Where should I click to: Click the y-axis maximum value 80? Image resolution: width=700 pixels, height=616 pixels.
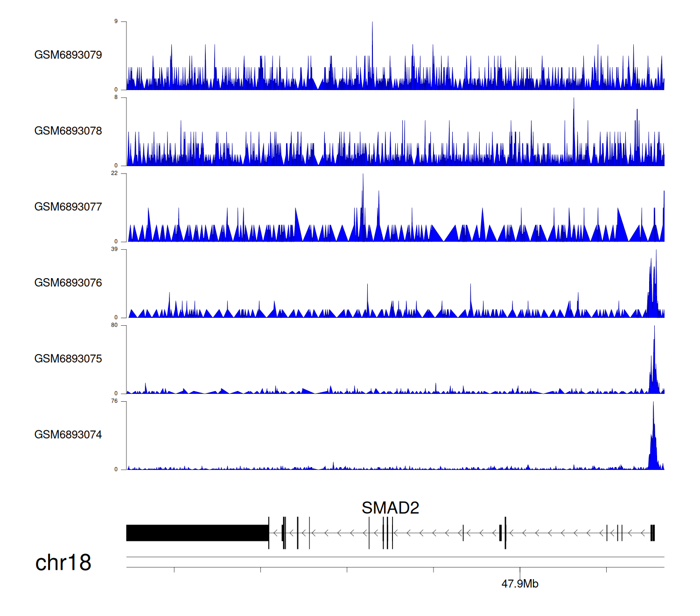pos(114,325)
